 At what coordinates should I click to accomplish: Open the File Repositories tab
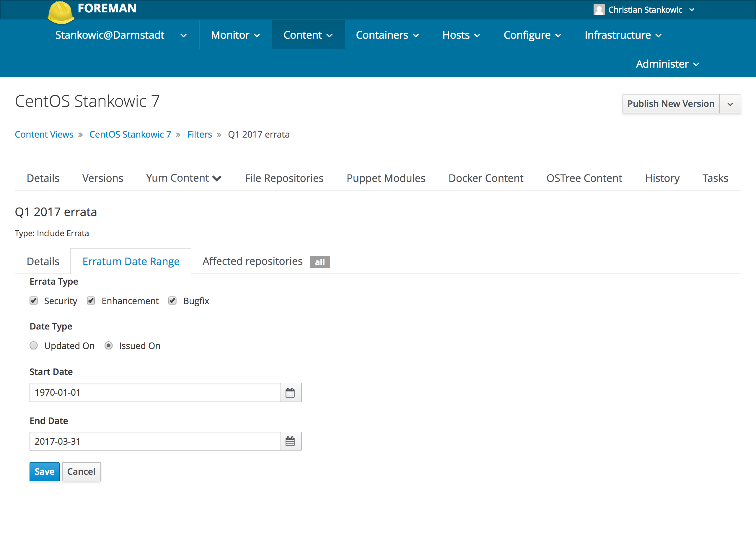pyautogui.click(x=284, y=178)
